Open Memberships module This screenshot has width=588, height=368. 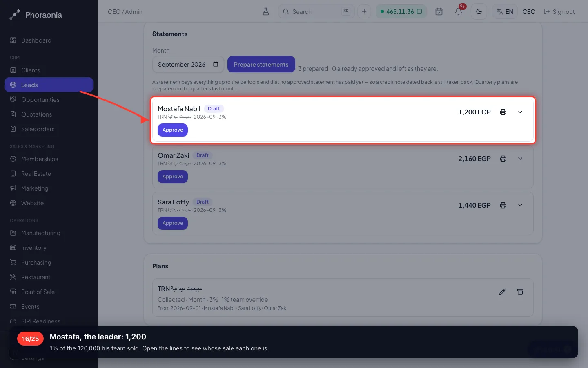pos(49,159)
